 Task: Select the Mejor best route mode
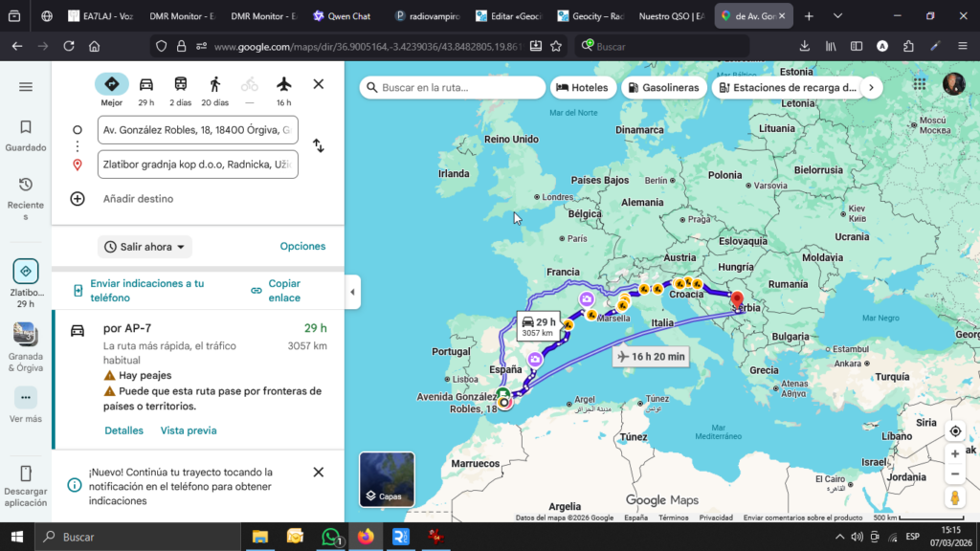click(112, 84)
